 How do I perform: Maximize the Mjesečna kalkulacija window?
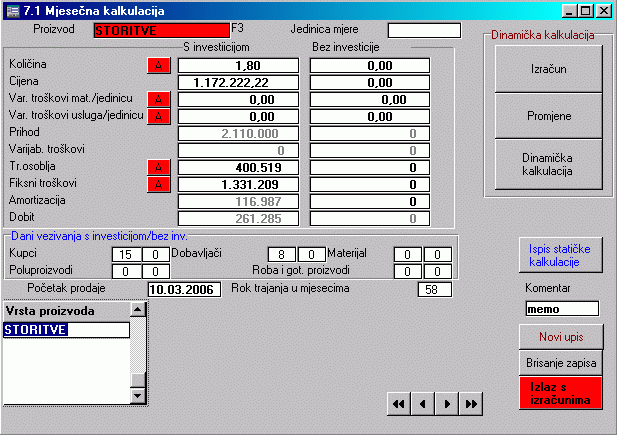[x=585, y=11]
